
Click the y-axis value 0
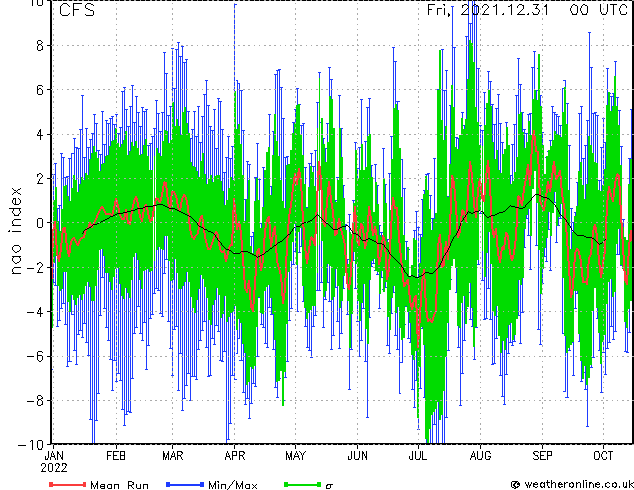[40, 223]
